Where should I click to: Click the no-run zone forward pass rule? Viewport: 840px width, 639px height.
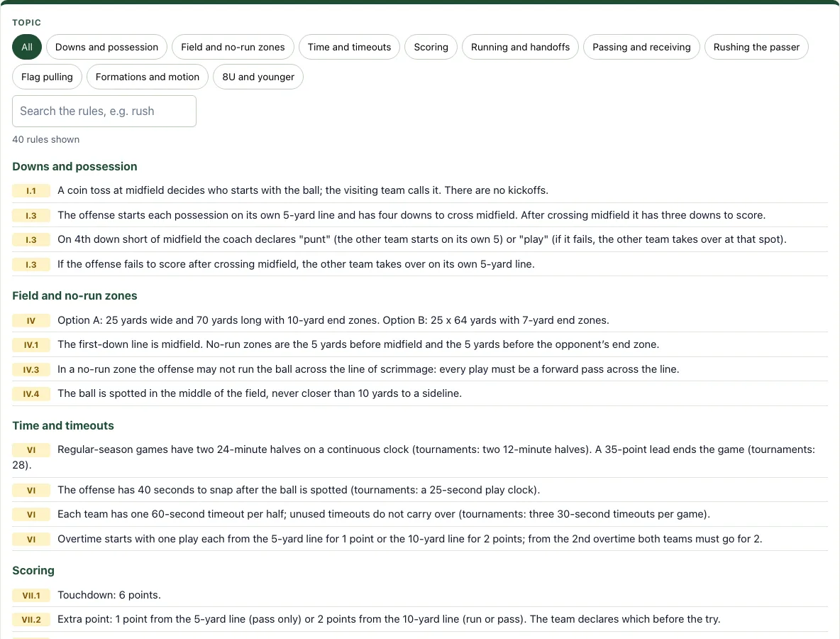pyautogui.click(x=368, y=368)
